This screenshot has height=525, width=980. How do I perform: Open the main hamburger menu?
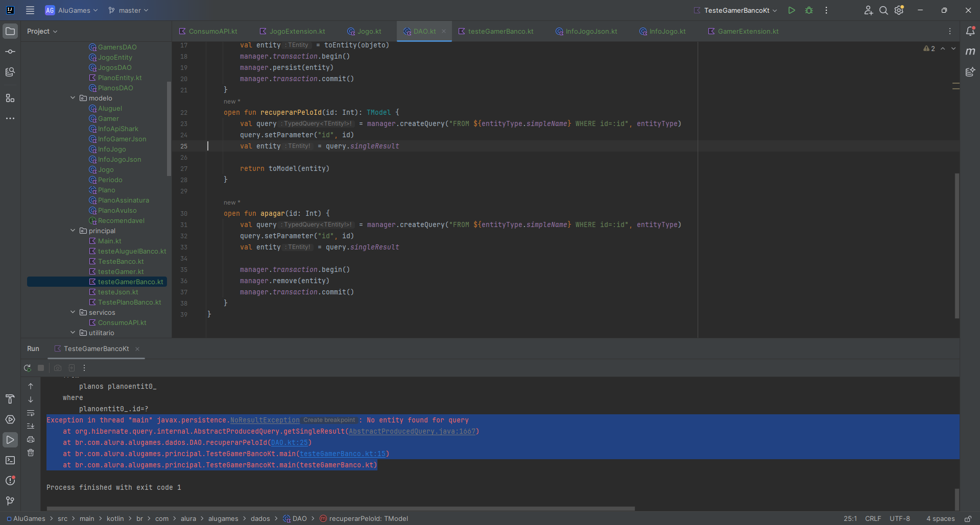click(30, 10)
